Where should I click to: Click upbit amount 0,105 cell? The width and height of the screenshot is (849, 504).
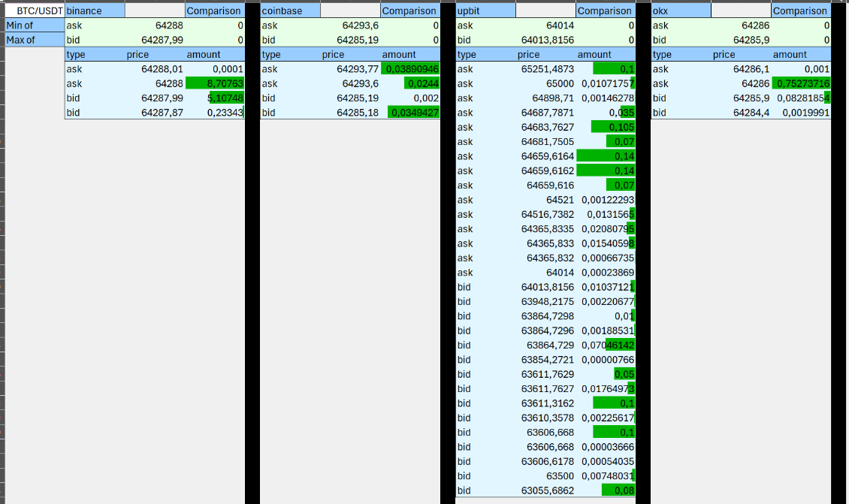tap(606, 127)
